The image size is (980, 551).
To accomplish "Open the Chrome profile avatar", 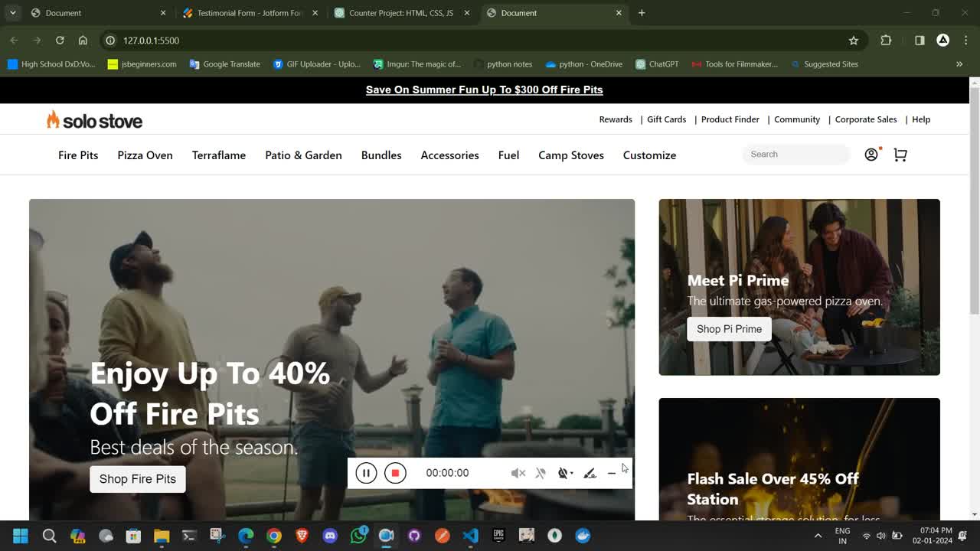I will point(943,41).
